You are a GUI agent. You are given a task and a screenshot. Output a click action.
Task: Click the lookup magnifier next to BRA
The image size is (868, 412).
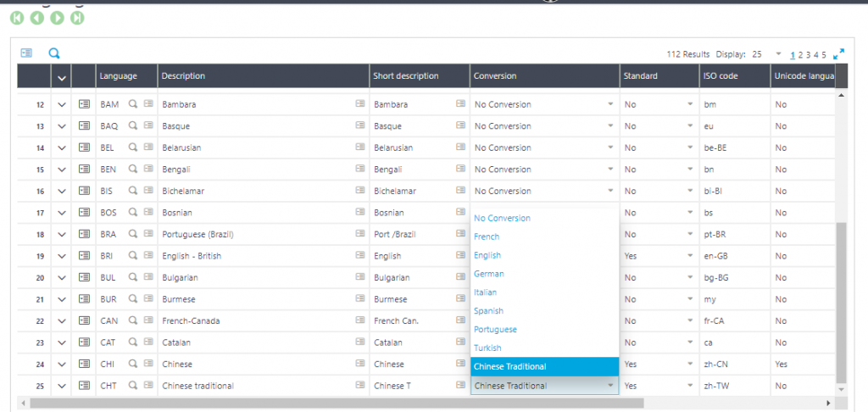pyautogui.click(x=133, y=234)
